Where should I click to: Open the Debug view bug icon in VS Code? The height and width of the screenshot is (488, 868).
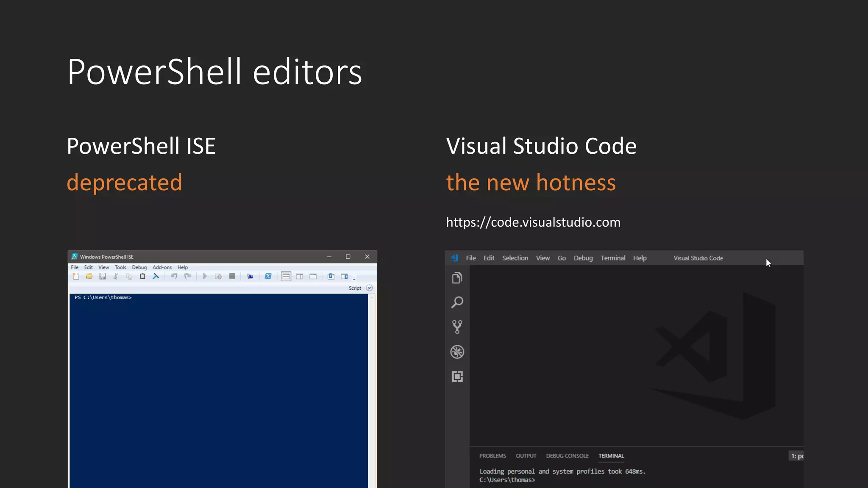[x=457, y=352]
